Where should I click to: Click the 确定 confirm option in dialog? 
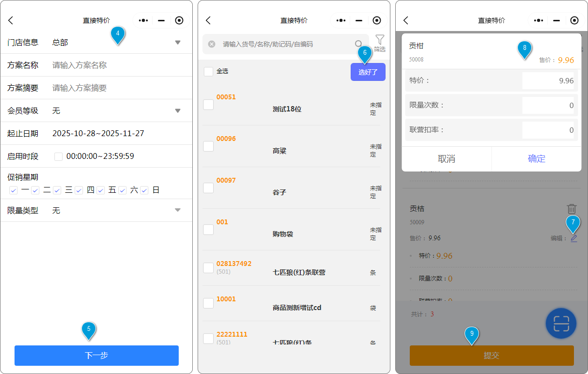[x=536, y=159]
